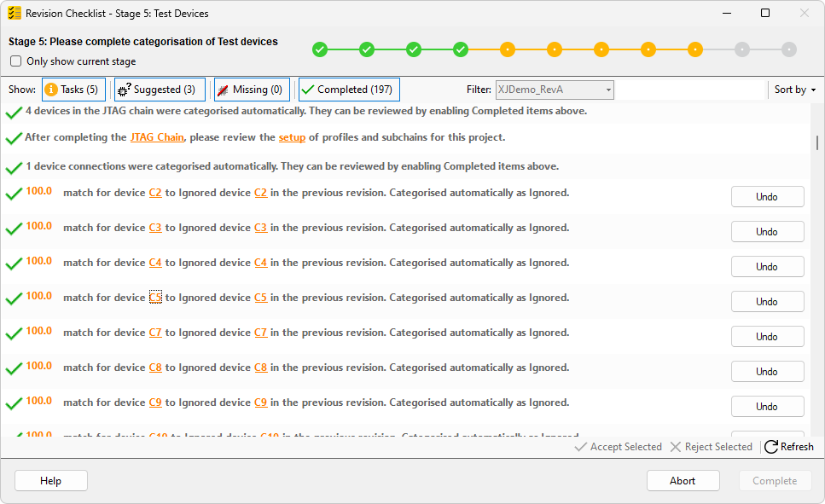Click the last grey stage circle

tap(789, 49)
